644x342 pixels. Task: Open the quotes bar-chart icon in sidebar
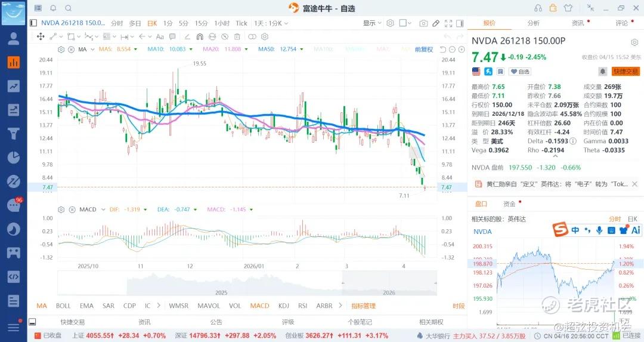(x=14, y=62)
